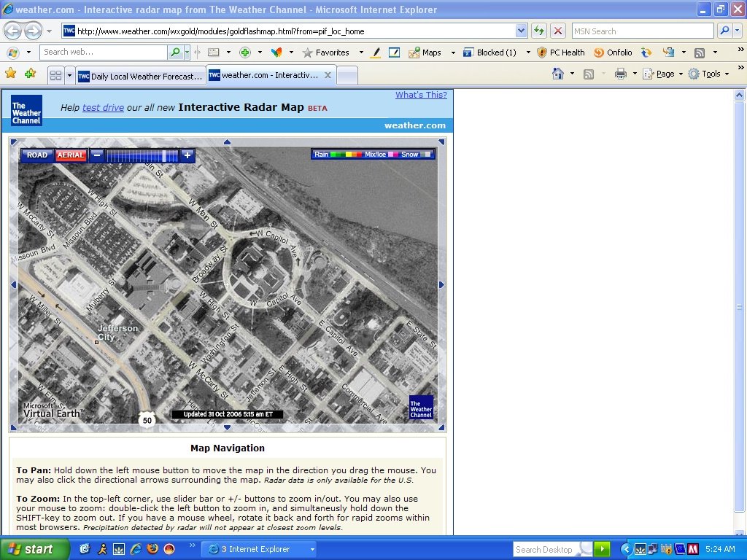
Task: Expand the Blocked dropdown arrow
Action: (528, 52)
